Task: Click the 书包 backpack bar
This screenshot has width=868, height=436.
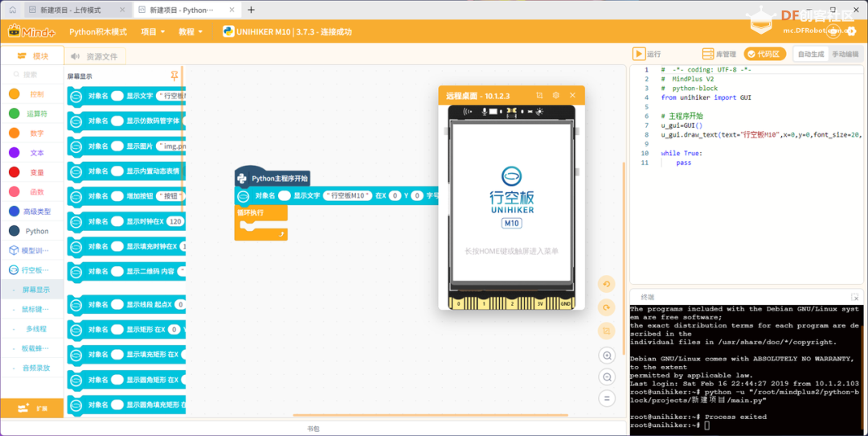Action: coord(313,428)
